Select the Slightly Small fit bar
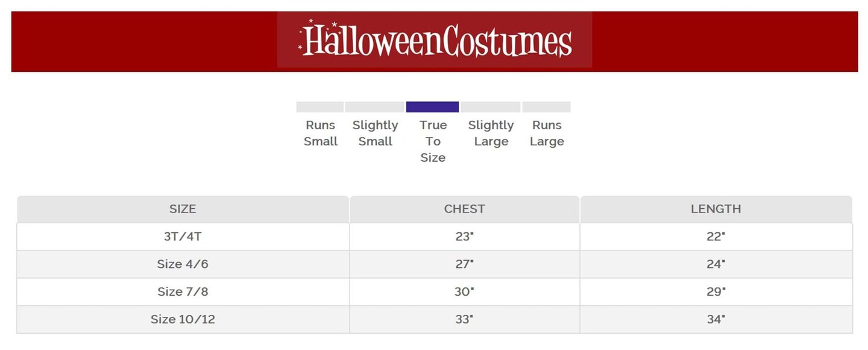The image size is (868, 350). 374,107
